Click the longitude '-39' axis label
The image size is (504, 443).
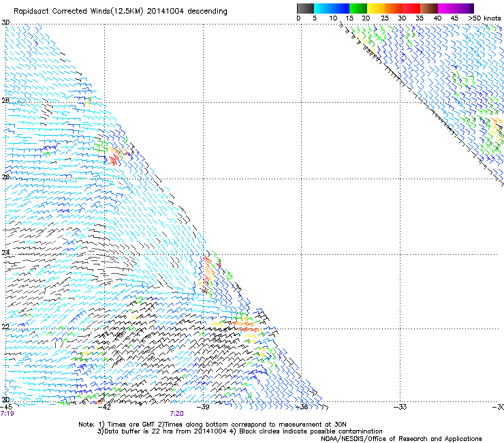(203, 408)
